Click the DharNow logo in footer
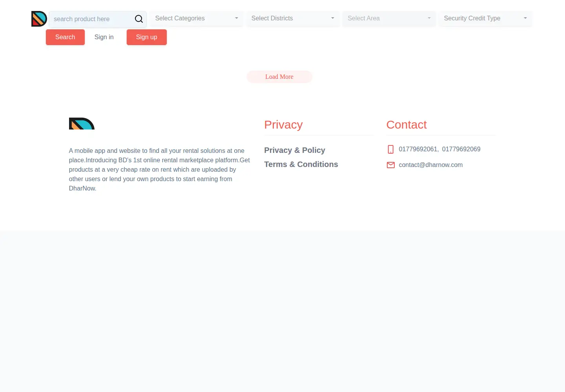This screenshot has height=392, width=565. tap(82, 123)
